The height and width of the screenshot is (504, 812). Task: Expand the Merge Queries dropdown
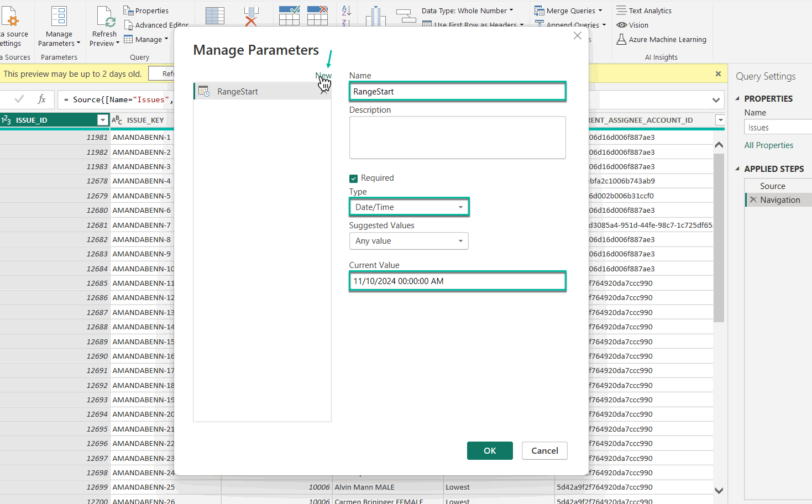(x=600, y=11)
